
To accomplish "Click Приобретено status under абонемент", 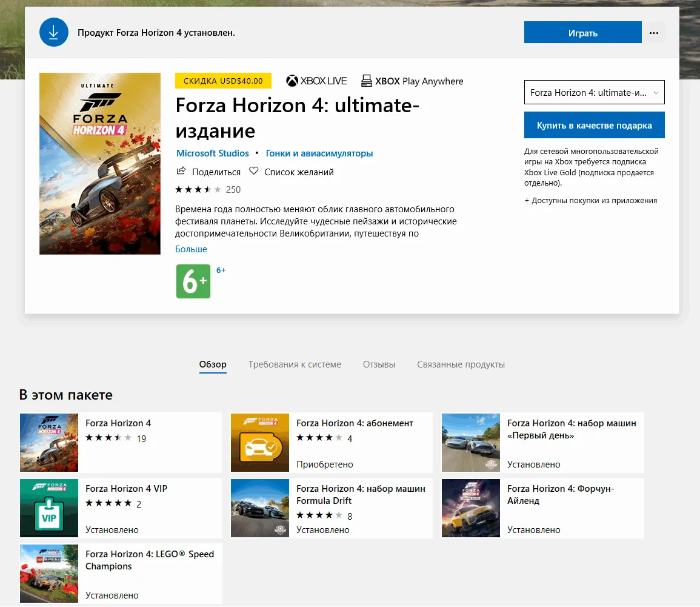I will (325, 464).
